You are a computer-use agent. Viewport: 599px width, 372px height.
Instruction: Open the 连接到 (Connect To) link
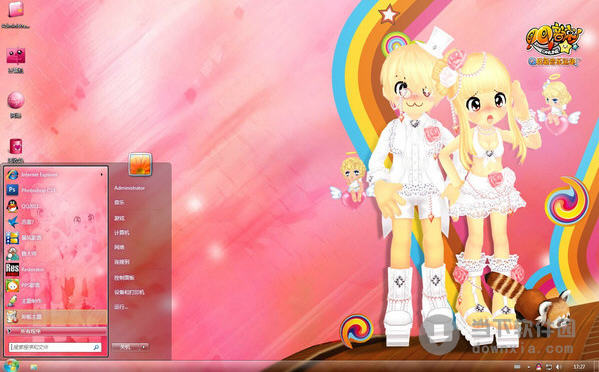tap(121, 262)
